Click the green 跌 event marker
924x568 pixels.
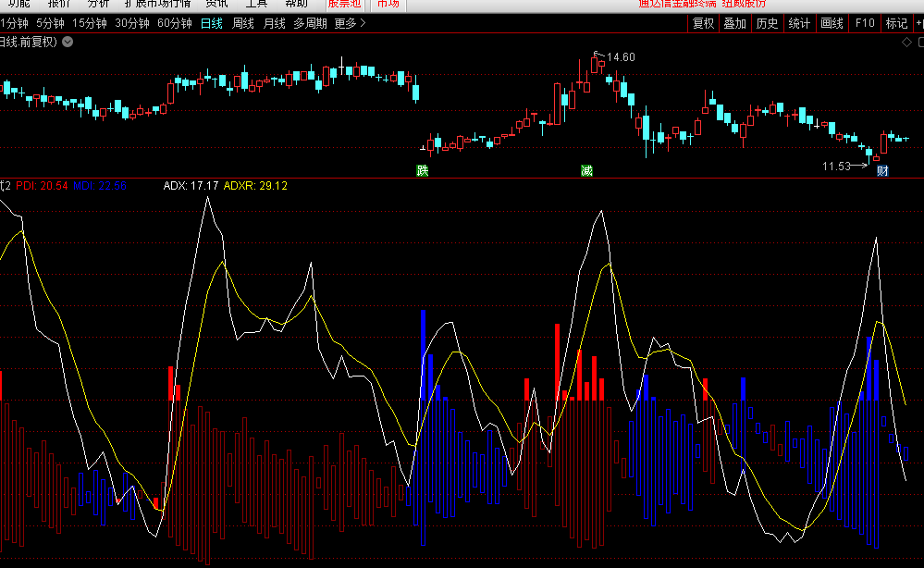[423, 170]
